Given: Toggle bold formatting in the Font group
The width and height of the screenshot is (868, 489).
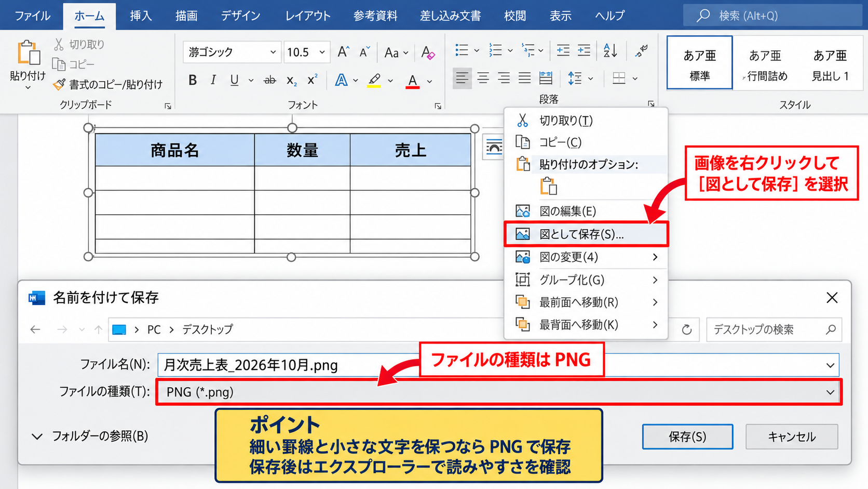Looking at the screenshot, I should pyautogui.click(x=193, y=80).
